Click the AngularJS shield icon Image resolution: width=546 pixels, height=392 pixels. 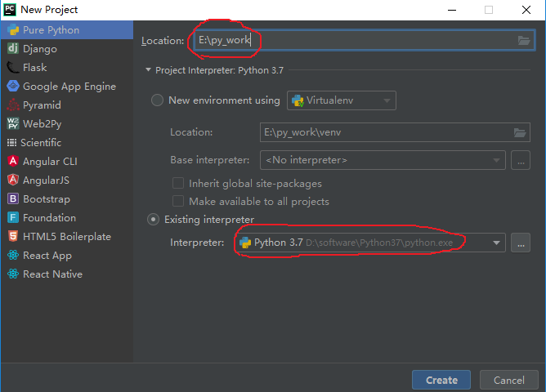(13, 180)
